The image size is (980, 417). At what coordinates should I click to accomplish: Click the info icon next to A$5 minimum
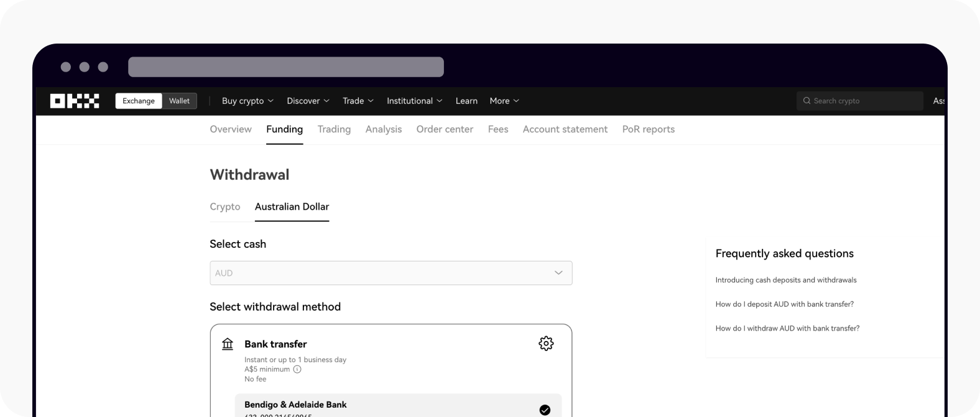tap(297, 369)
